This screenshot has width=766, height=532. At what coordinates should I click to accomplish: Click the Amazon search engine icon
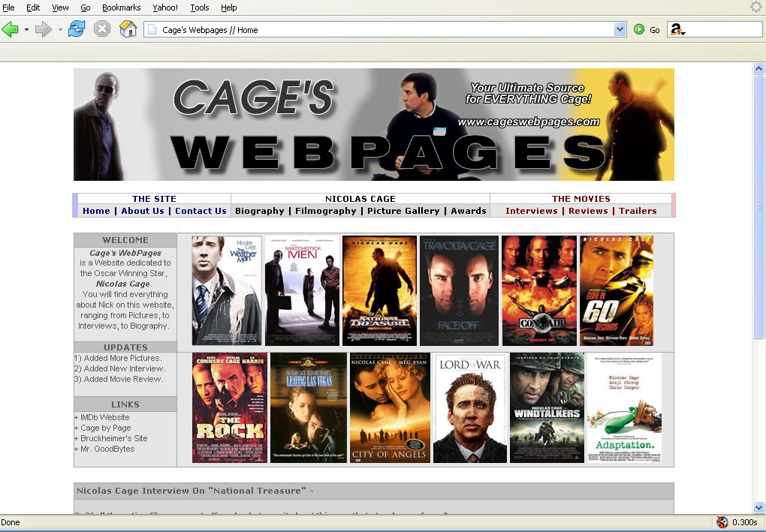(x=676, y=30)
